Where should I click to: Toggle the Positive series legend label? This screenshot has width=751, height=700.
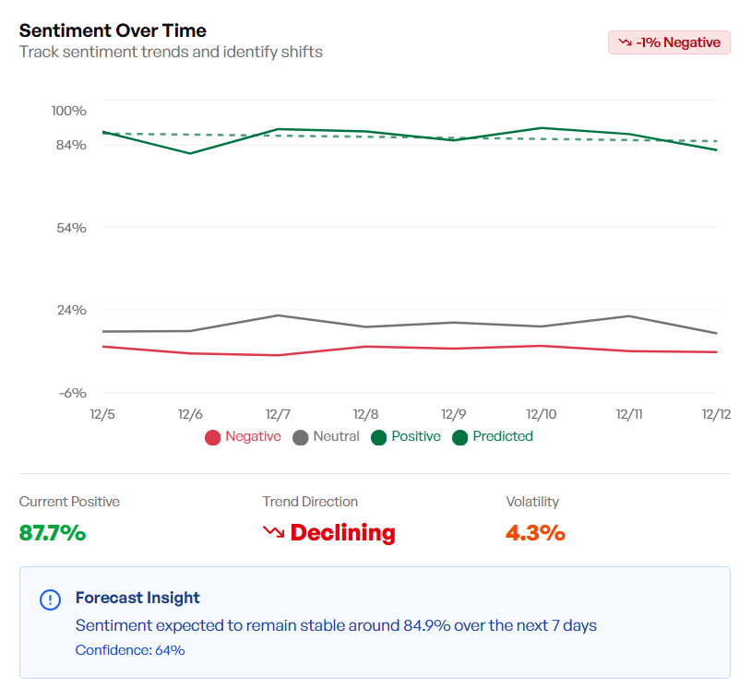(416, 436)
